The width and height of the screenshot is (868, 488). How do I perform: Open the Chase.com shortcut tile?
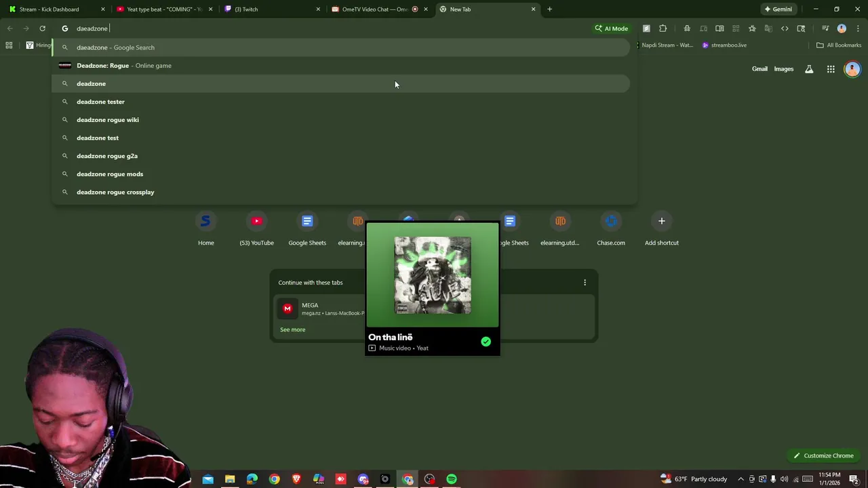tap(611, 229)
